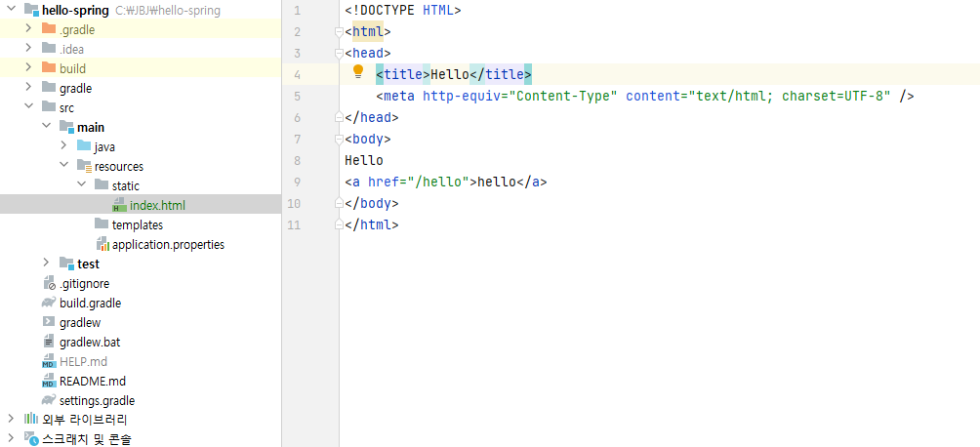The height and width of the screenshot is (447, 980).
Task: Collapse the hello-spring project root
Action: pyautogui.click(x=11, y=10)
